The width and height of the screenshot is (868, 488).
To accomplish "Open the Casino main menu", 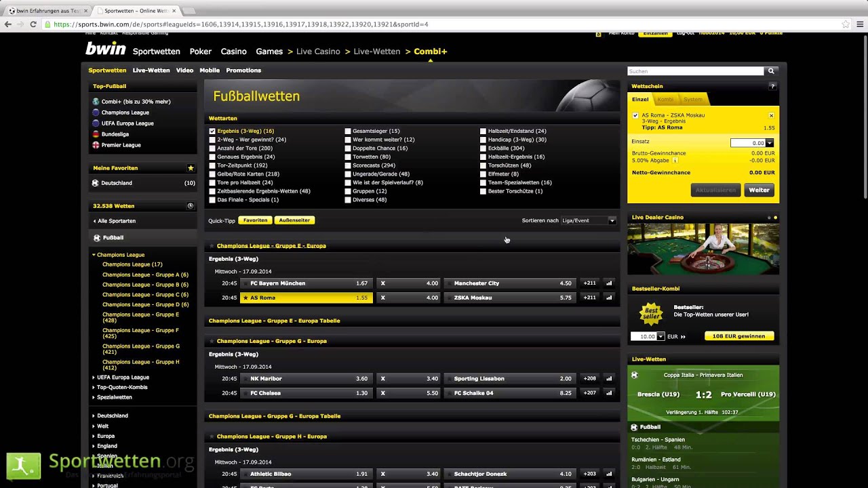I will pyautogui.click(x=233, y=52).
